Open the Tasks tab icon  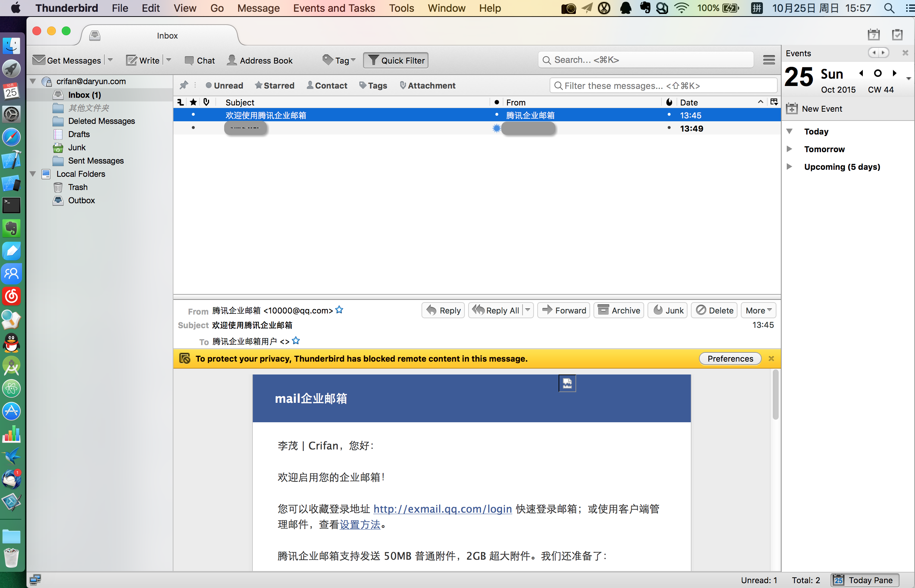[x=897, y=35]
